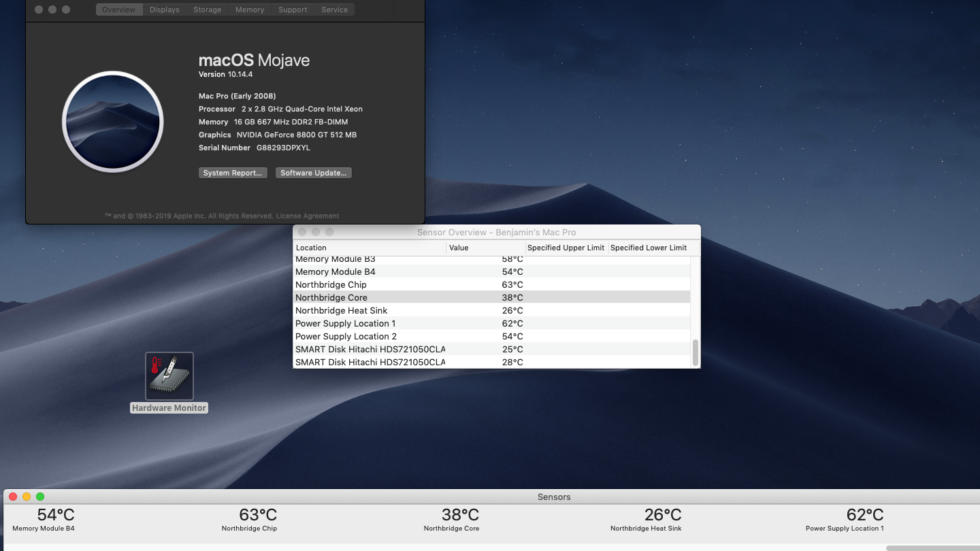Select the Support tab
This screenshot has width=980, height=551.
[x=293, y=10]
